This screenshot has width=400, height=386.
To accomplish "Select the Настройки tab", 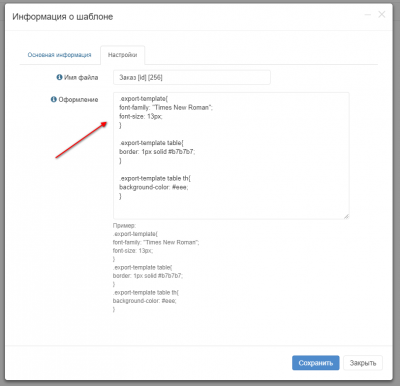I will [122, 55].
